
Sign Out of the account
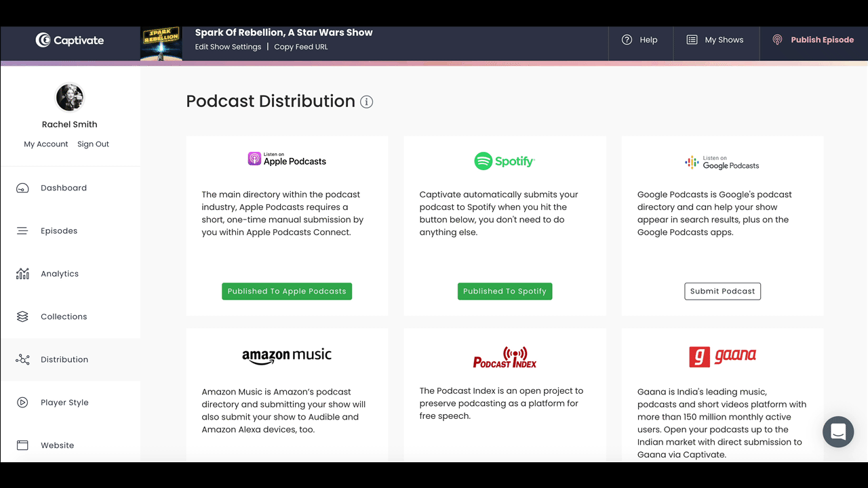(x=93, y=144)
